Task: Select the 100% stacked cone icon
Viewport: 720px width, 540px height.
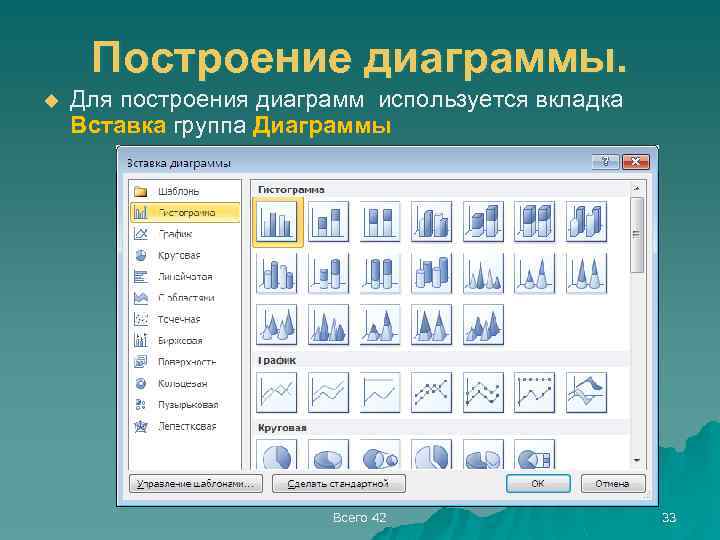Action: (x=586, y=273)
